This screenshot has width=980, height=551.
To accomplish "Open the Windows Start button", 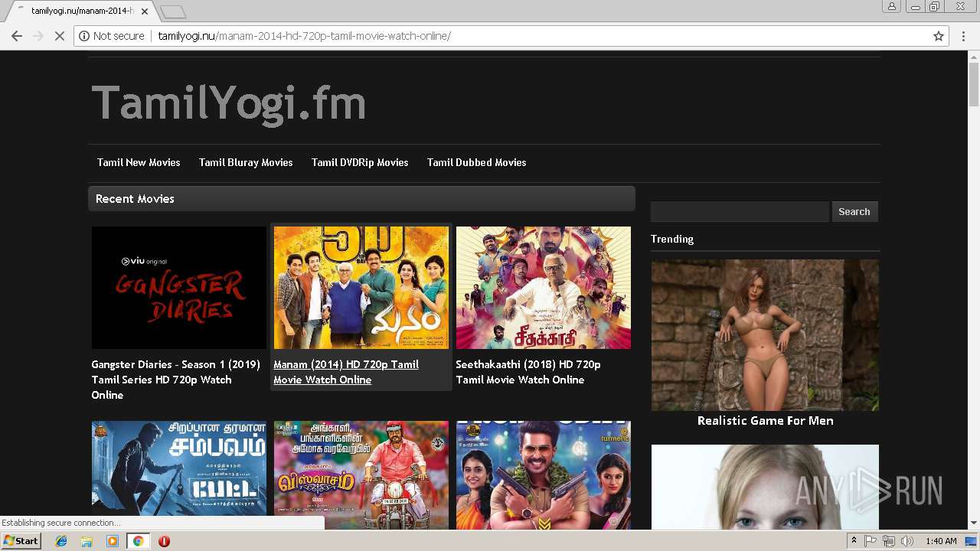I will coord(21,541).
